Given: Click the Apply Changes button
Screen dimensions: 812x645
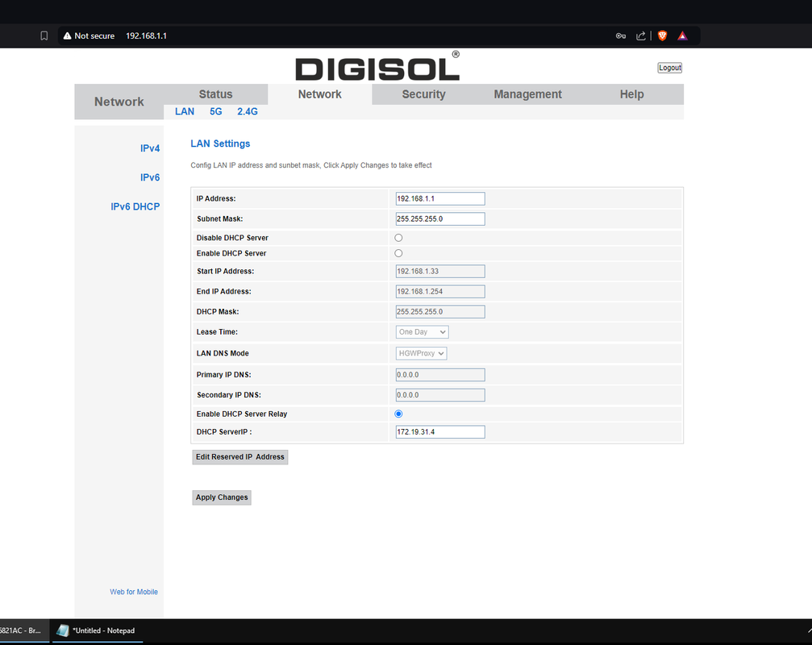Looking at the screenshot, I should (x=222, y=497).
